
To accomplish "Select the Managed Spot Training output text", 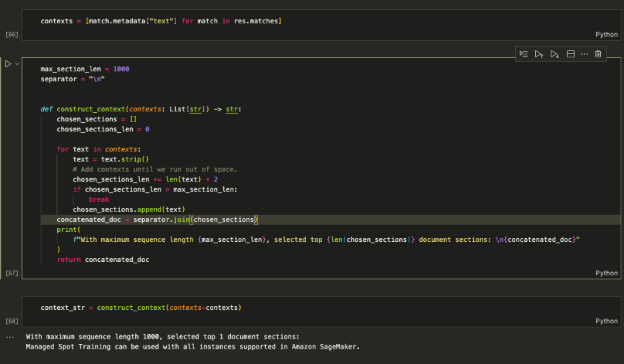I will [193, 347].
